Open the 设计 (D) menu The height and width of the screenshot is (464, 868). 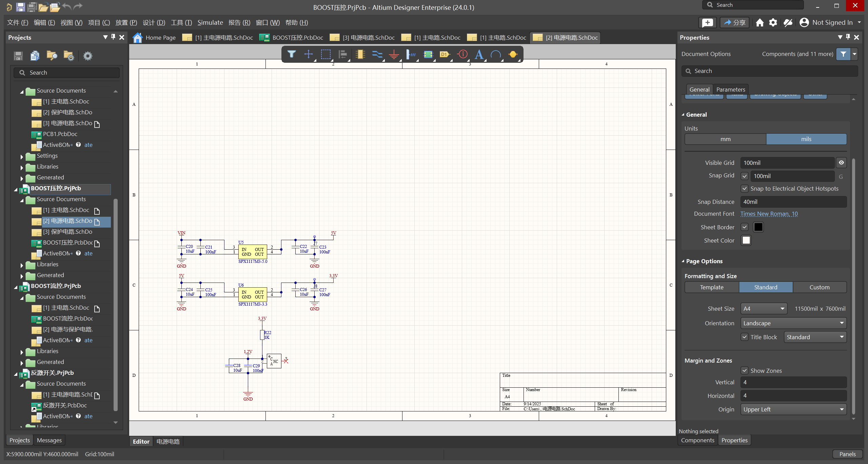(x=154, y=23)
